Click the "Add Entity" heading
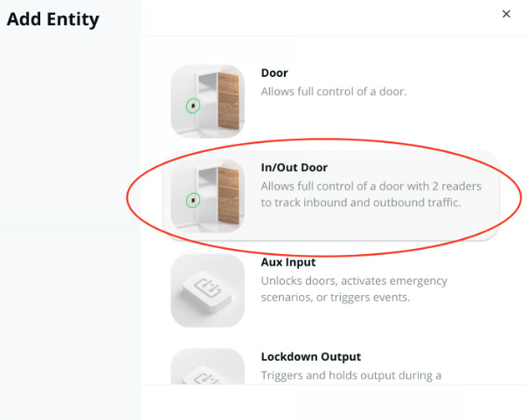The height and width of the screenshot is (420, 527). (x=52, y=18)
